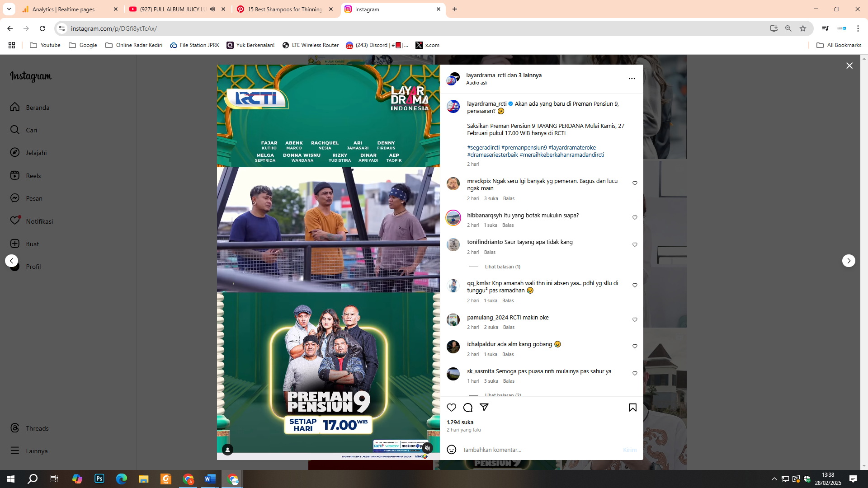This screenshot has height=488, width=868.
Task: Open zoom control in address bar
Action: pos(788,28)
